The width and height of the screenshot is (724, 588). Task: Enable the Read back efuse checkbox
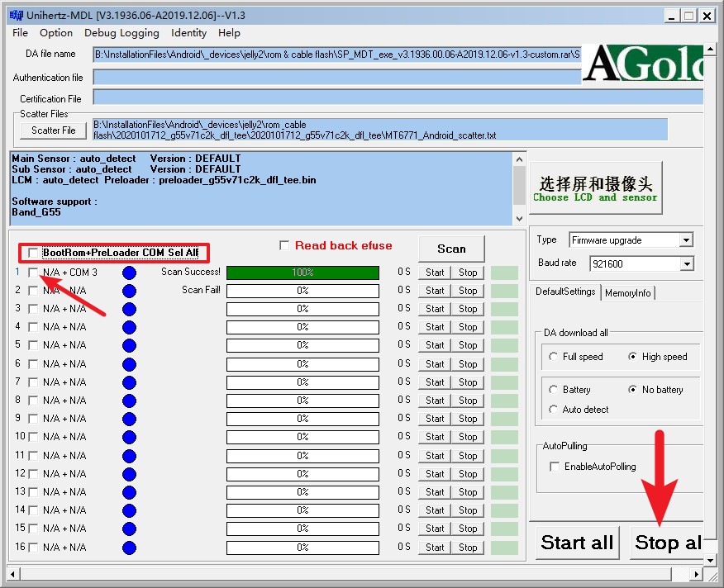(x=284, y=245)
